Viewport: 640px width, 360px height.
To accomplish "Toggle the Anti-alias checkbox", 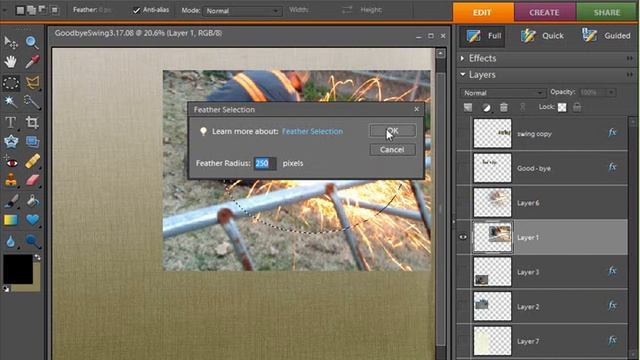I will (137, 11).
